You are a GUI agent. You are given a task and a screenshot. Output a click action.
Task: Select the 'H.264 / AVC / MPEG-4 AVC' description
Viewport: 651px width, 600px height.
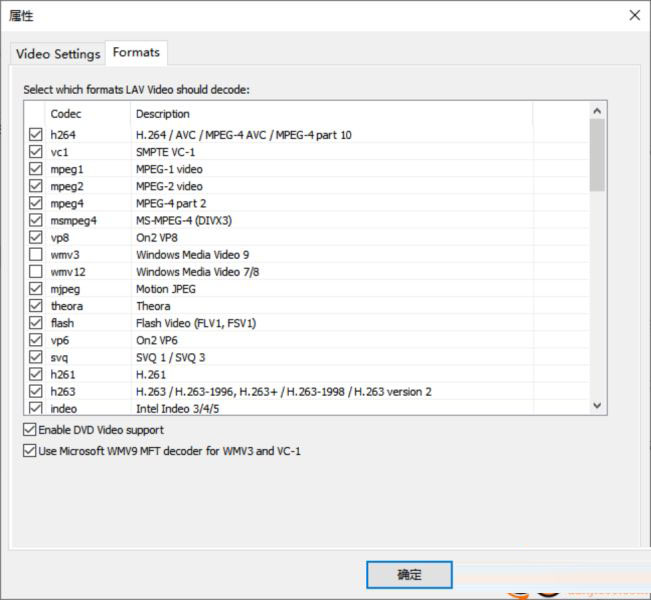pyautogui.click(x=243, y=135)
